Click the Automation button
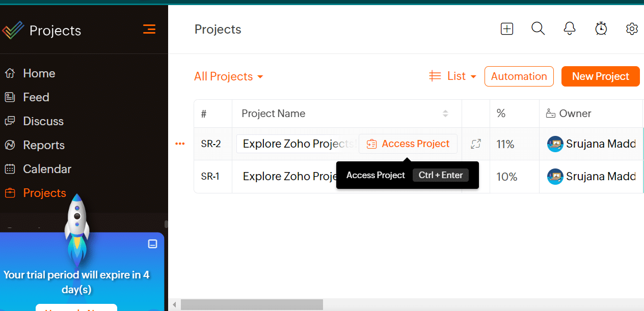 519,76
